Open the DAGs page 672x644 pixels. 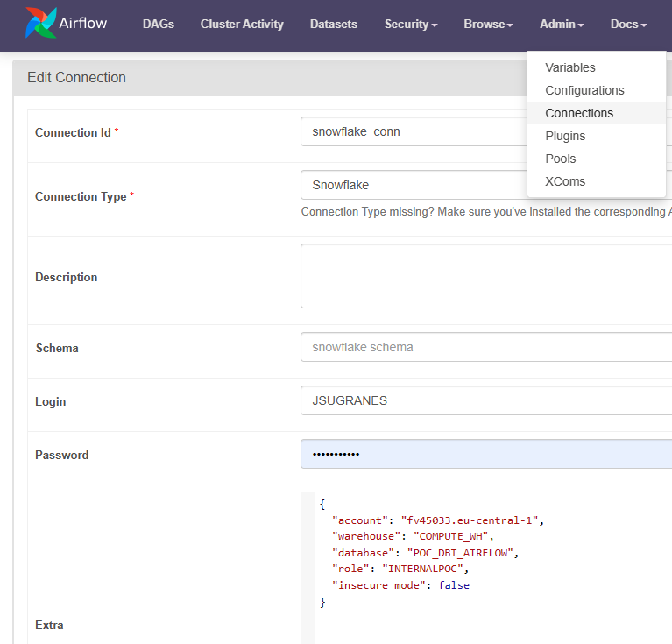[158, 24]
